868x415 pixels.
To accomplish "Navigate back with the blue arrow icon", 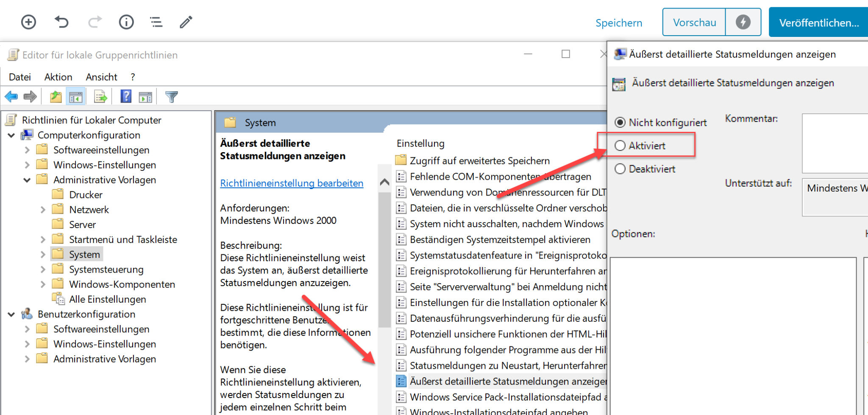I will (11, 97).
